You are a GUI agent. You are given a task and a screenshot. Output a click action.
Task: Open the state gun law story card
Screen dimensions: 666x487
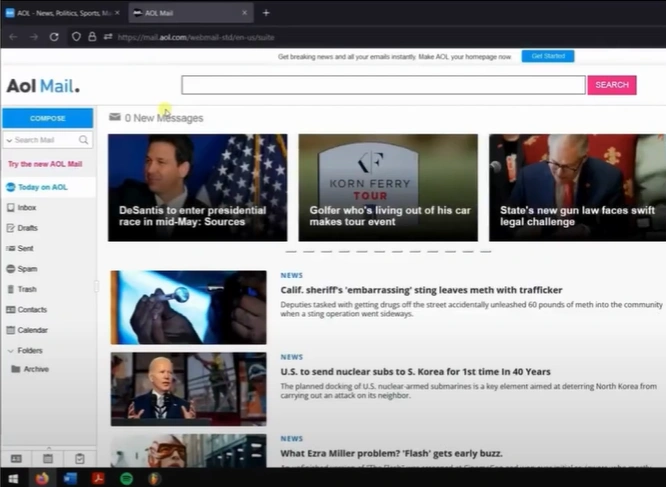pyautogui.click(x=577, y=188)
